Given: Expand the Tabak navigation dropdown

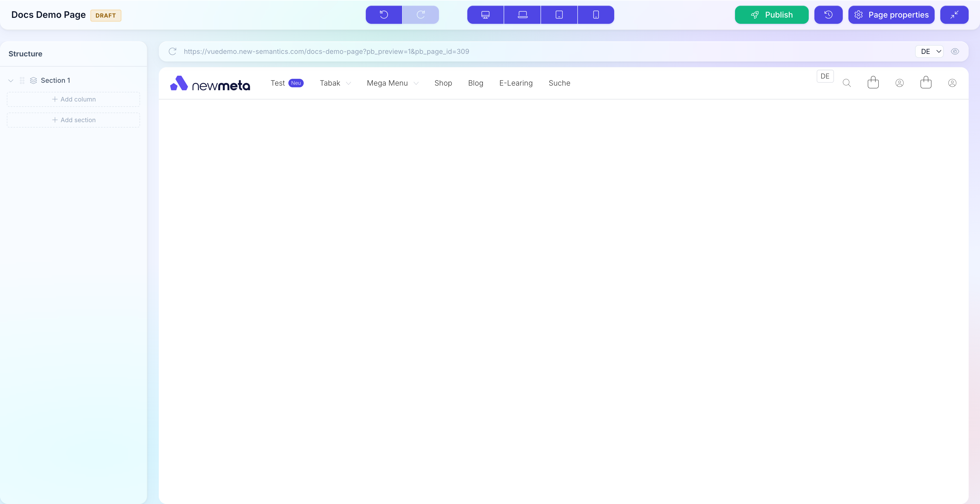Looking at the screenshot, I should [x=335, y=83].
